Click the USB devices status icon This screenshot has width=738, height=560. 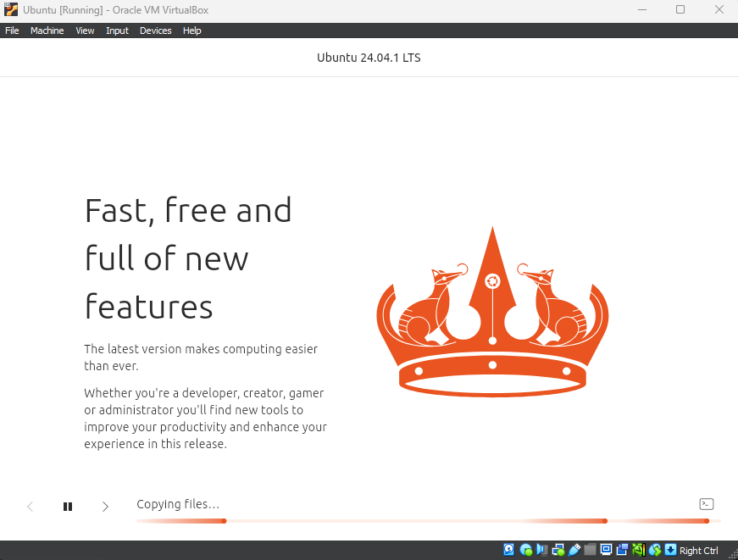[574, 550]
